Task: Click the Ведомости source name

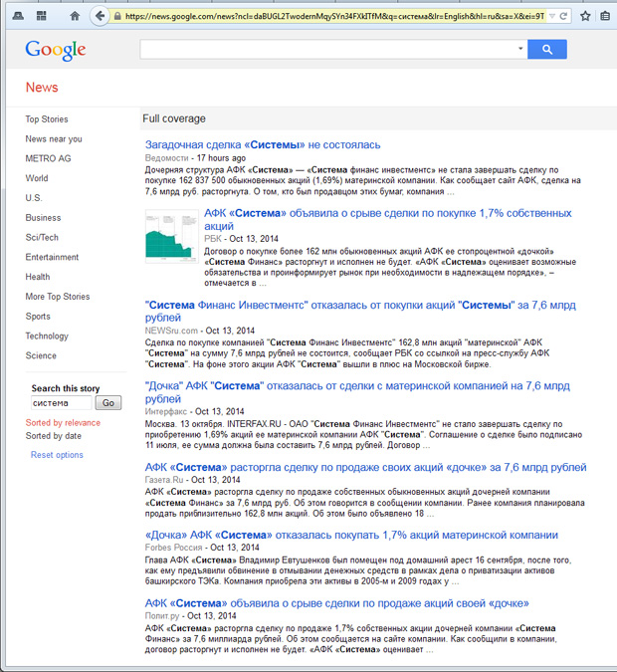Action: [166, 158]
